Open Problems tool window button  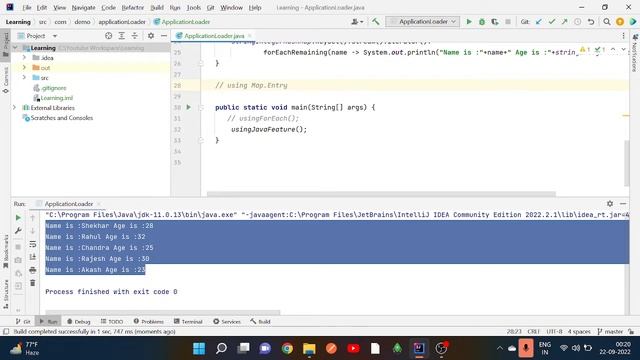point(149,322)
